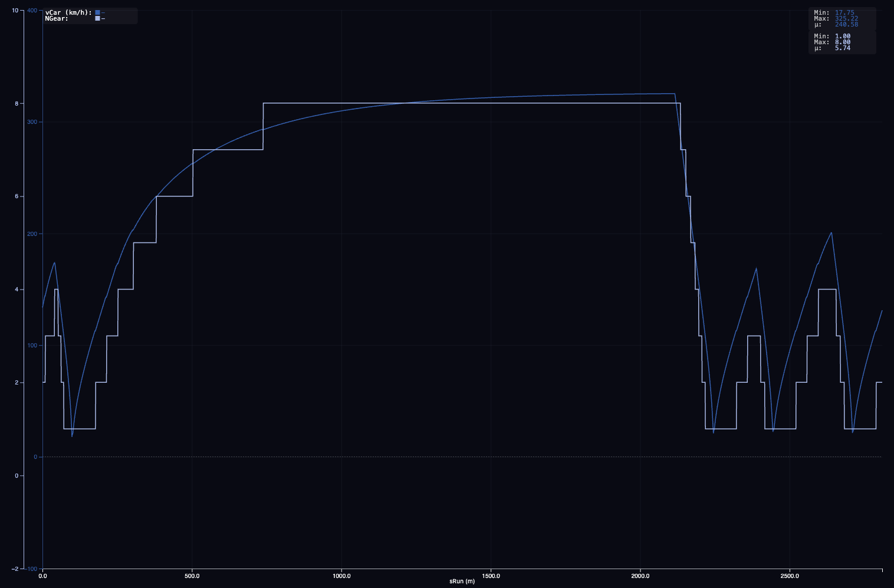Click the 'sRun (m)' x-axis title

tap(462, 581)
